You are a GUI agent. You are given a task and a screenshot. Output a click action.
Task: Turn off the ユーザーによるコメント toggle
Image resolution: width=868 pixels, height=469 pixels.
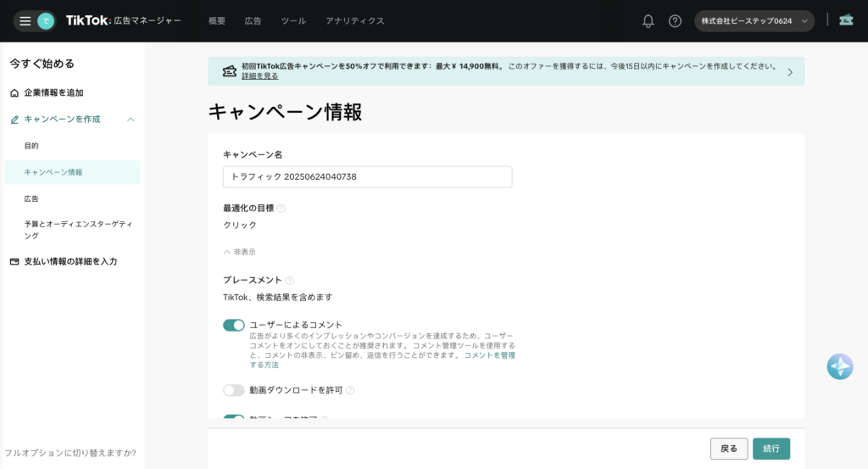click(234, 325)
